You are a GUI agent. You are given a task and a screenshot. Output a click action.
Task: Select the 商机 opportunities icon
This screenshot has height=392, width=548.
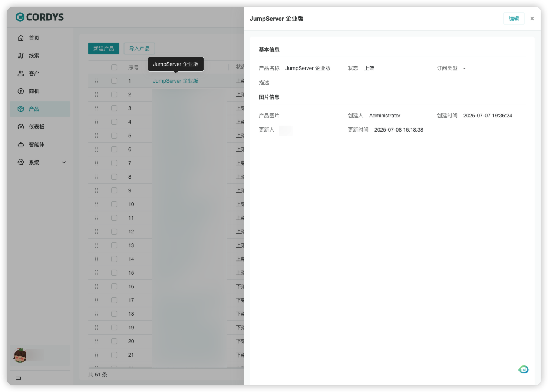[21, 91]
